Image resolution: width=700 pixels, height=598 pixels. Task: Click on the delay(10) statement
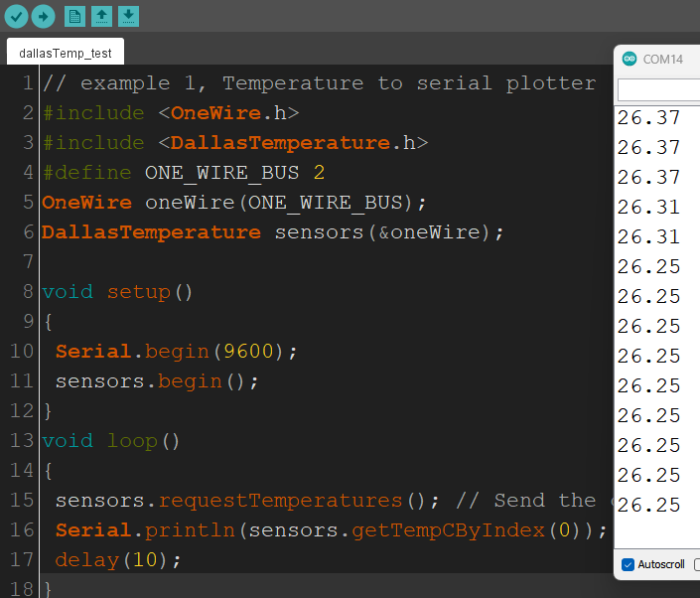point(118,560)
